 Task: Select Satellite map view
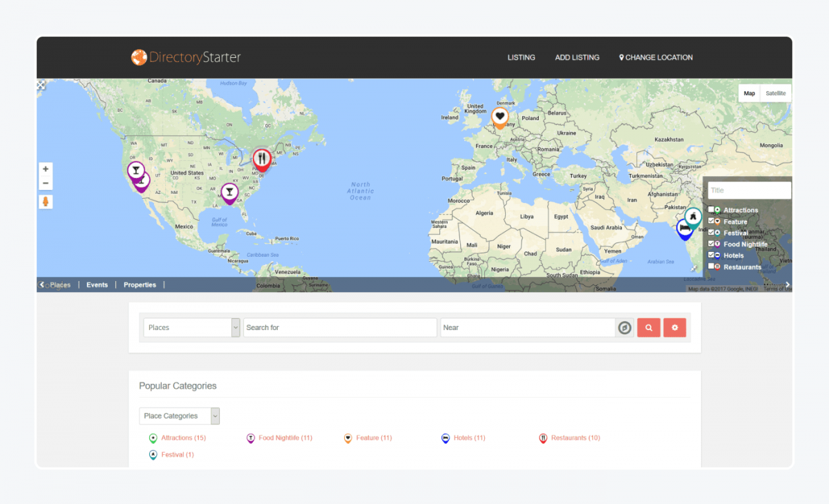tap(775, 93)
